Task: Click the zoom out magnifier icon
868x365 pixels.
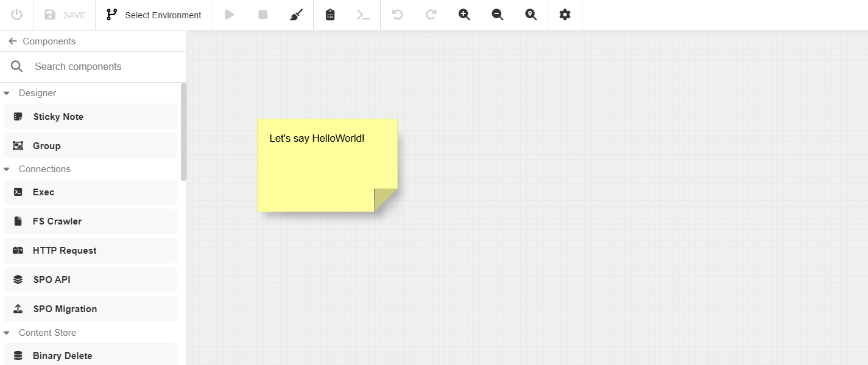Action: pos(498,15)
